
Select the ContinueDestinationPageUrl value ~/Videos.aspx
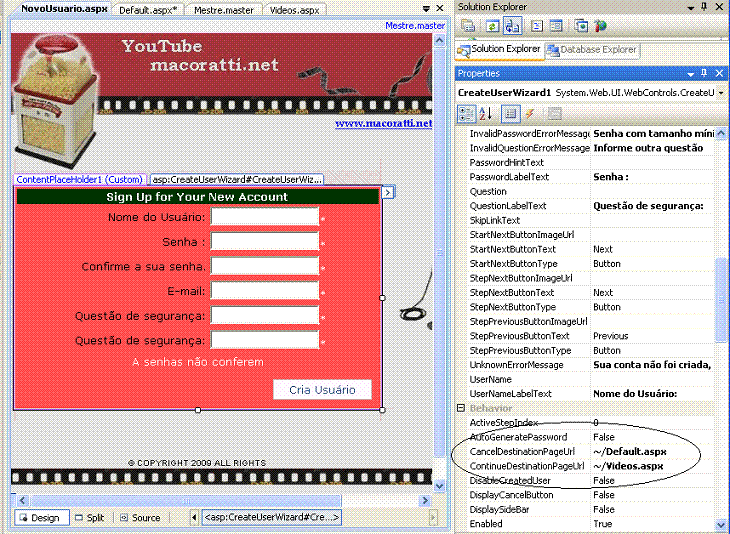(628, 466)
